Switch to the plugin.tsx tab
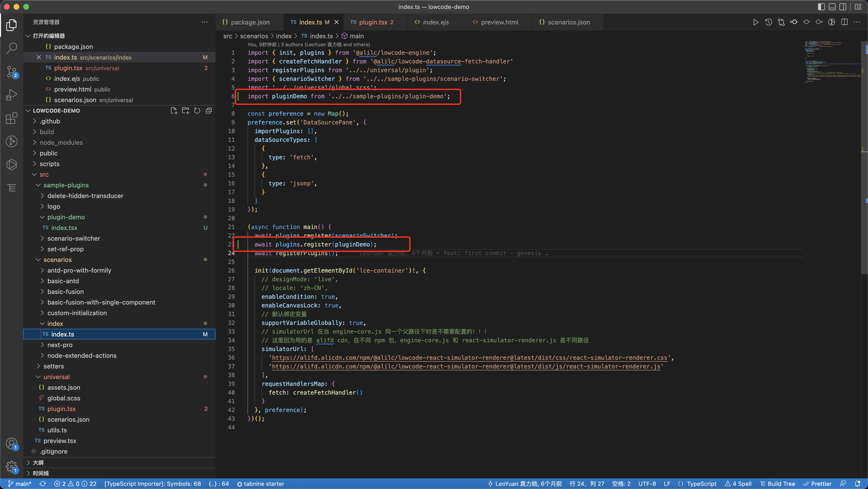The width and height of the screenshot is (868, 489). pyautogui.click(x=373, y=22)
